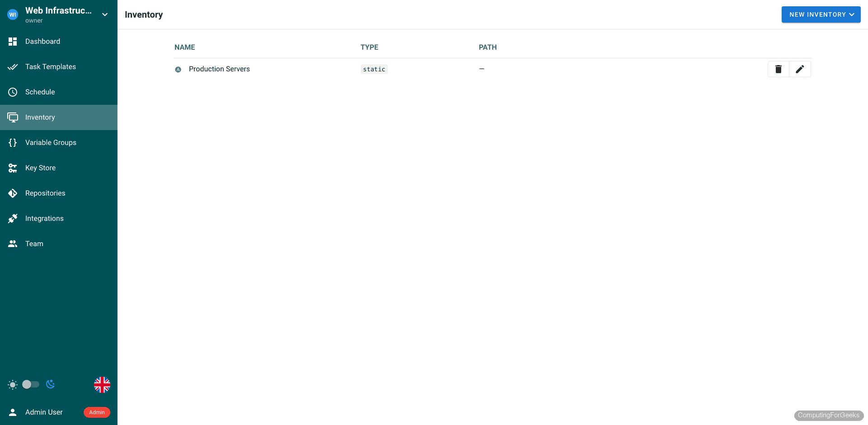Click the NEW INVENTORY button

[816, 14]
